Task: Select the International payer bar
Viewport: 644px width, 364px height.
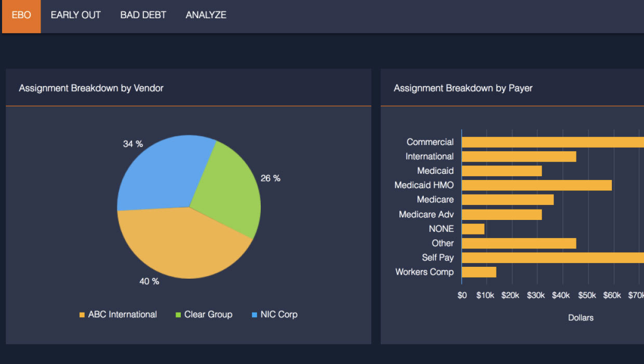Action: tap(518, 157)
